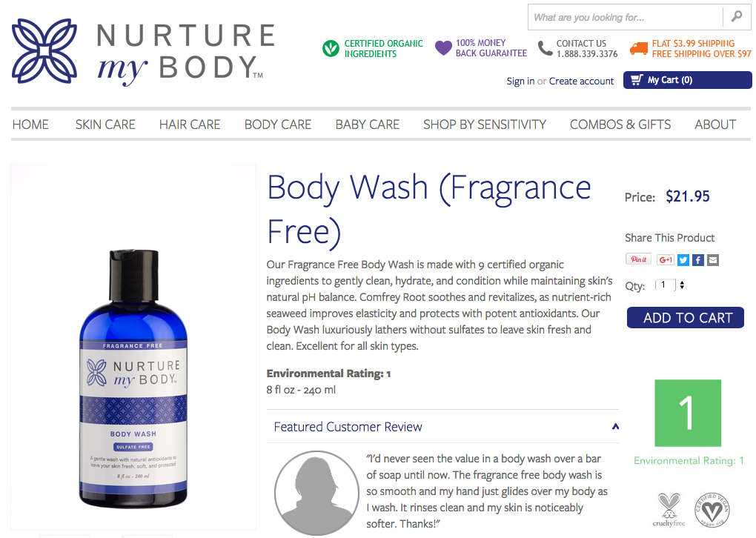Share product by email envelope icon
This screenshot has height=538, width=756.
[x=712, y=260]
